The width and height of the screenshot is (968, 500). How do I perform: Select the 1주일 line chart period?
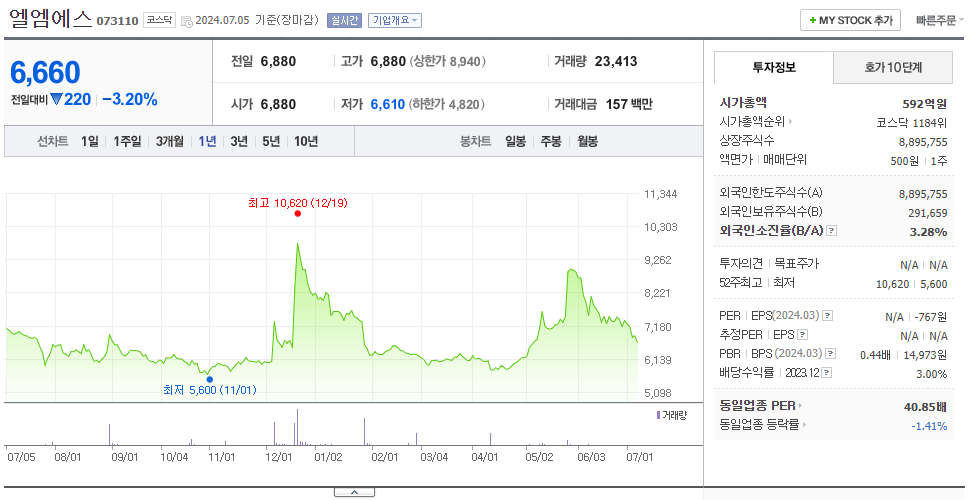tap(127, 141)
